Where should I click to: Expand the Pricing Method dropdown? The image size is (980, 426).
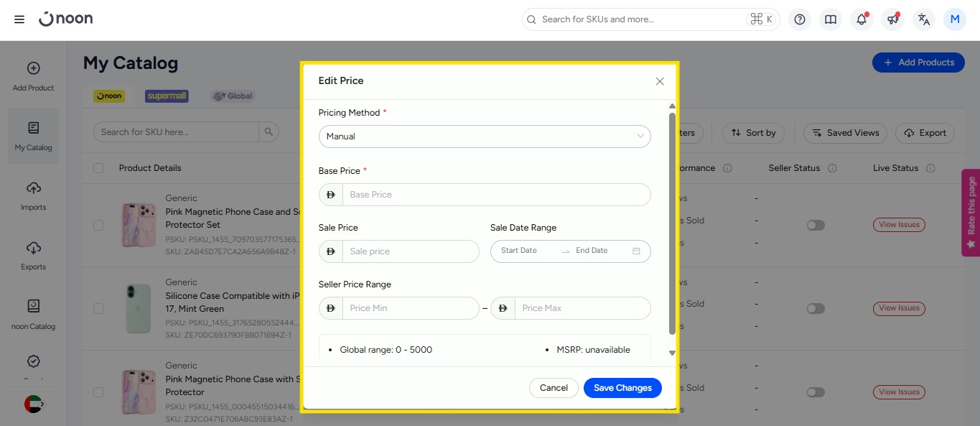click(x=485, y=136)
